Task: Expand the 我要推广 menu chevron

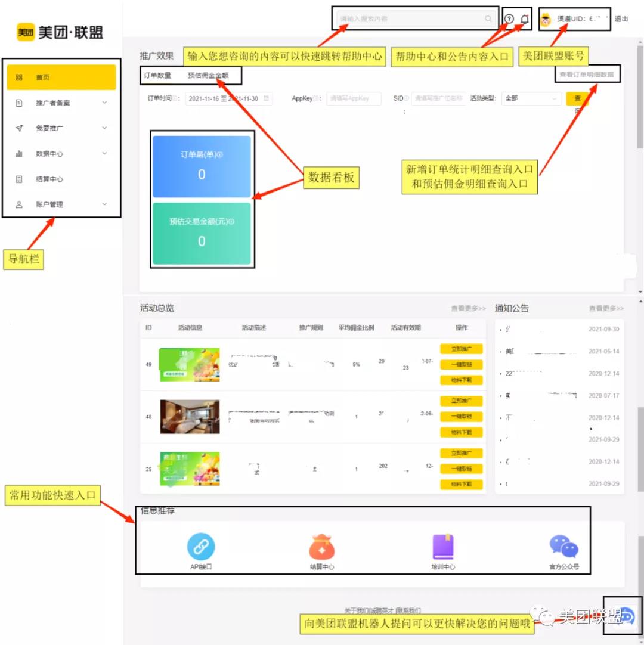Action: 104,128
